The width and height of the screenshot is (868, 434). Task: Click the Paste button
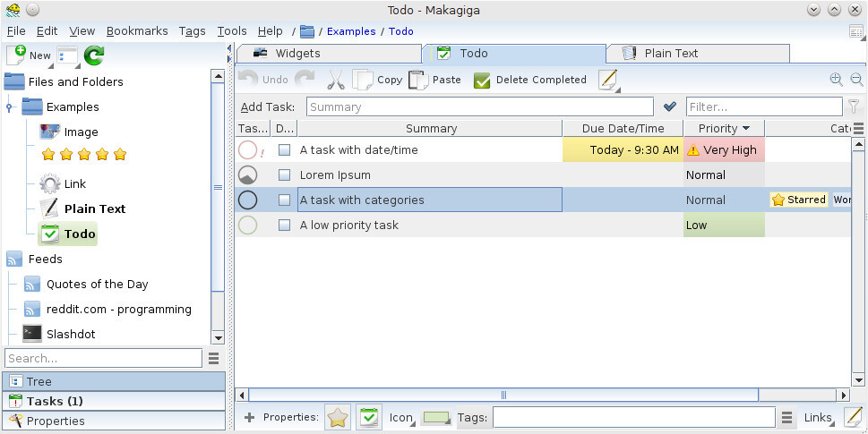coord(435,80)
